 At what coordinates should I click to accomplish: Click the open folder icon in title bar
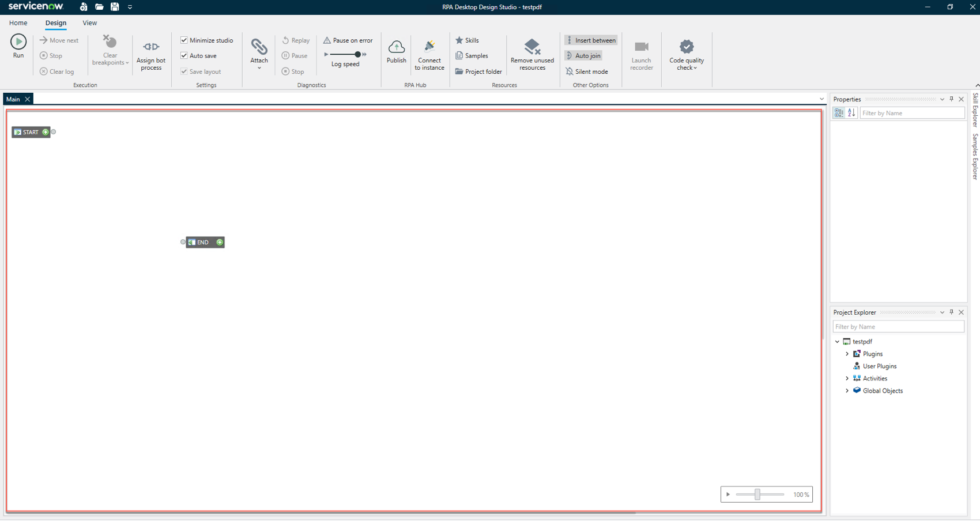pyautogui.click(x=99, y=7)
